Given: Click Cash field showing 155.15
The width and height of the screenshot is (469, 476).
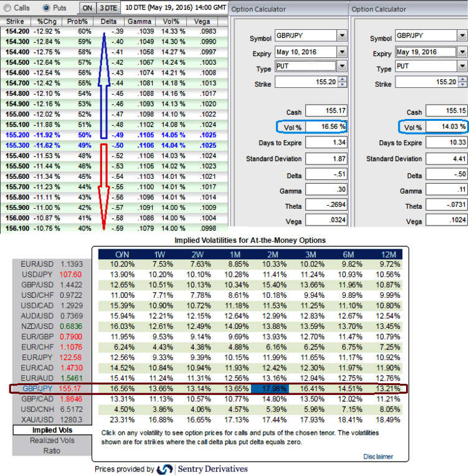Looking at the screenshot, I should pos(446,111).
